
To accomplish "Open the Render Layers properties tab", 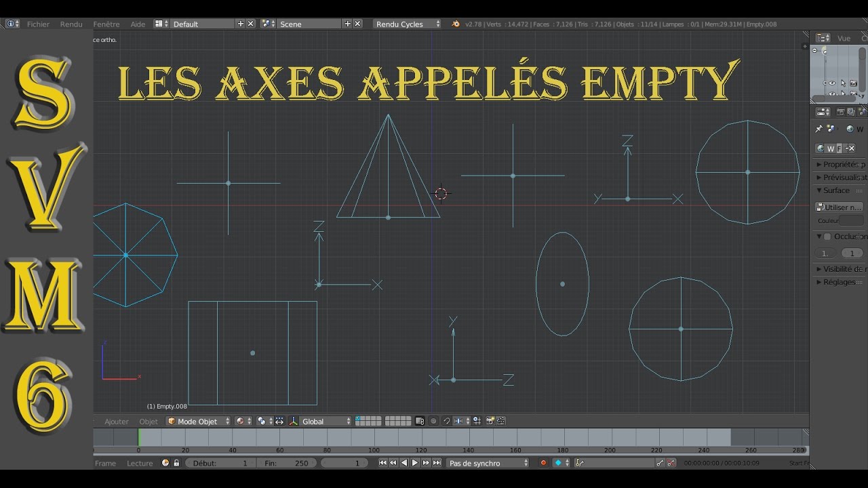I will point(850,112).
